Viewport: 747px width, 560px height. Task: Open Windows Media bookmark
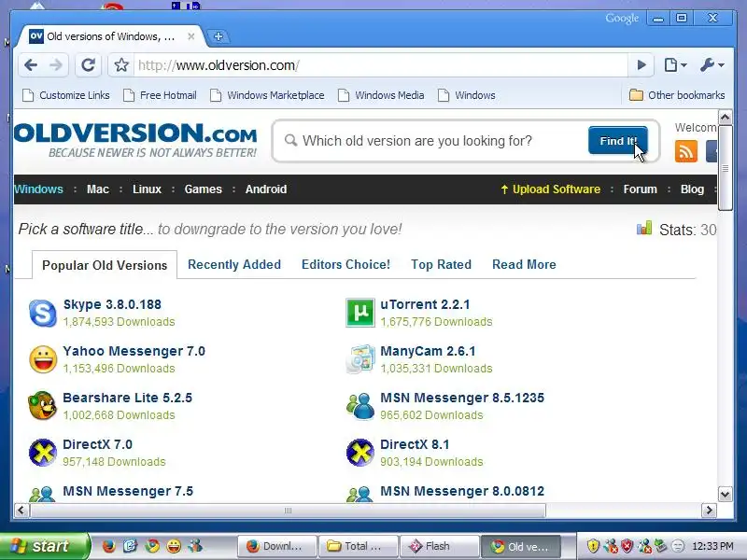point(381,95)
